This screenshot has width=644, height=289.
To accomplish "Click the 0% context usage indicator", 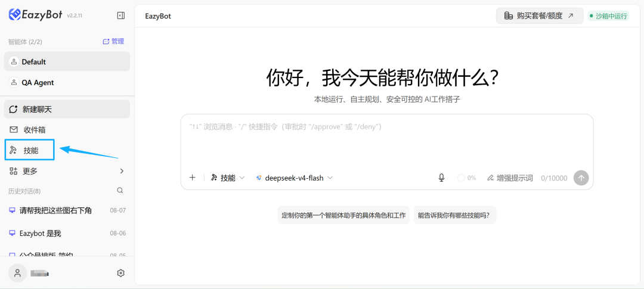I will pos(466,178).
